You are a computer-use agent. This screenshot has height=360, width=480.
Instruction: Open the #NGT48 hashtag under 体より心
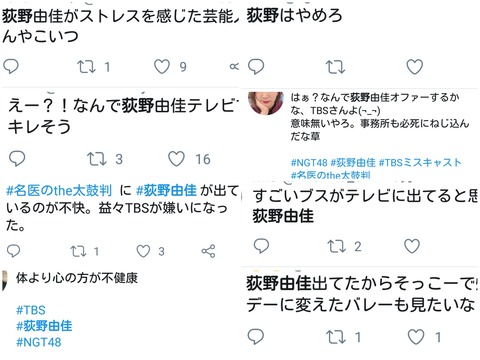39,342
